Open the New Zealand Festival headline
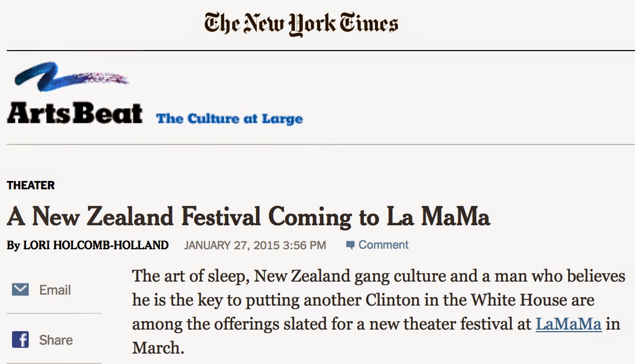This screenshot has width=635, height=364. [249, 217]
